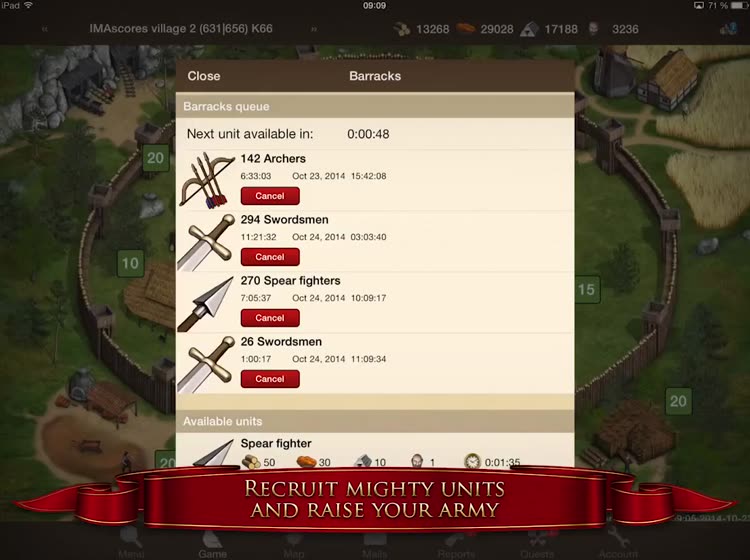Open the Map tab in bottom bar
The width and height of the screenshot is (750, 560).
point(293,547)
